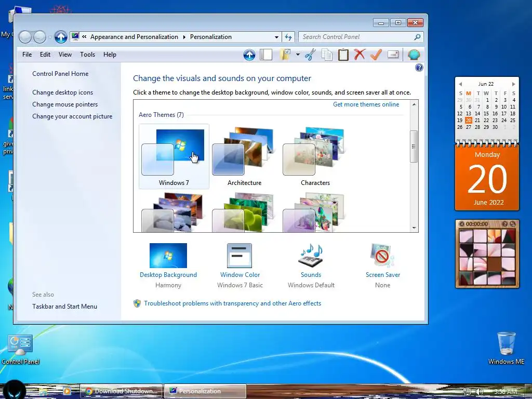Image resolution: width=532 pixels, height=399 pixels.
Task: Click the Back navigation button
Action: pyautogui.click(x=25, y=37)
